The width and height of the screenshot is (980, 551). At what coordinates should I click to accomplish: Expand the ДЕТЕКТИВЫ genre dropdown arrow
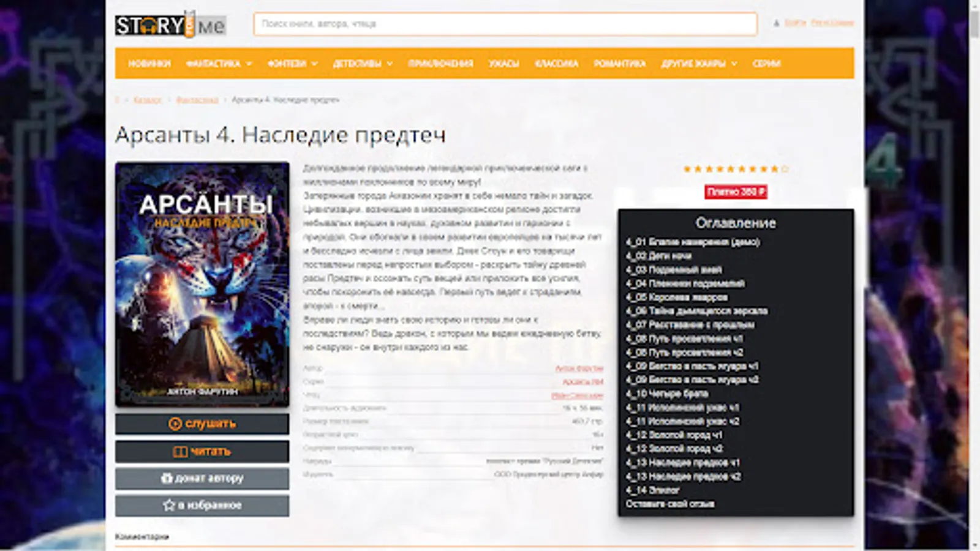tap(390, 64)
